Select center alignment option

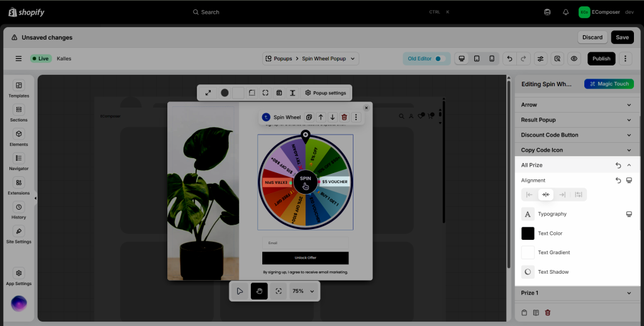click(x=546, y=194)
